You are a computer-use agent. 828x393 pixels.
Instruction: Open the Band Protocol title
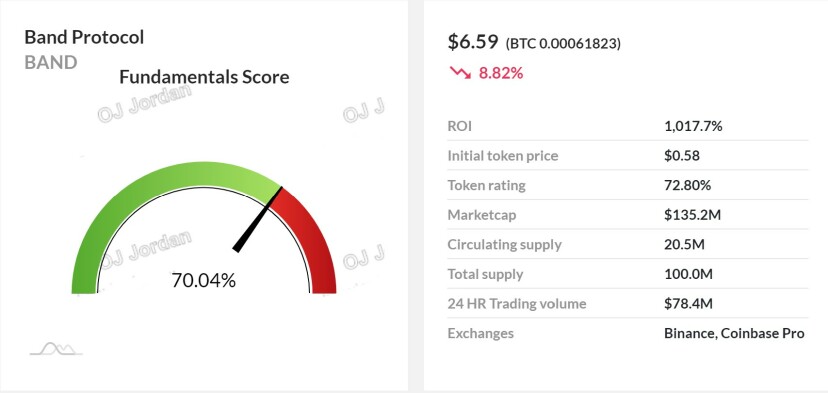pos(84,38)
